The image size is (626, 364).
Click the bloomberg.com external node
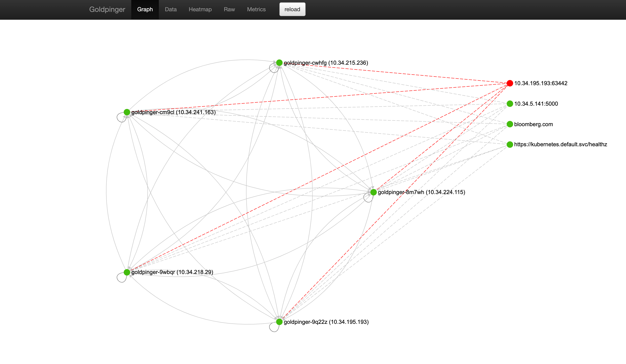tap(509, 124)
